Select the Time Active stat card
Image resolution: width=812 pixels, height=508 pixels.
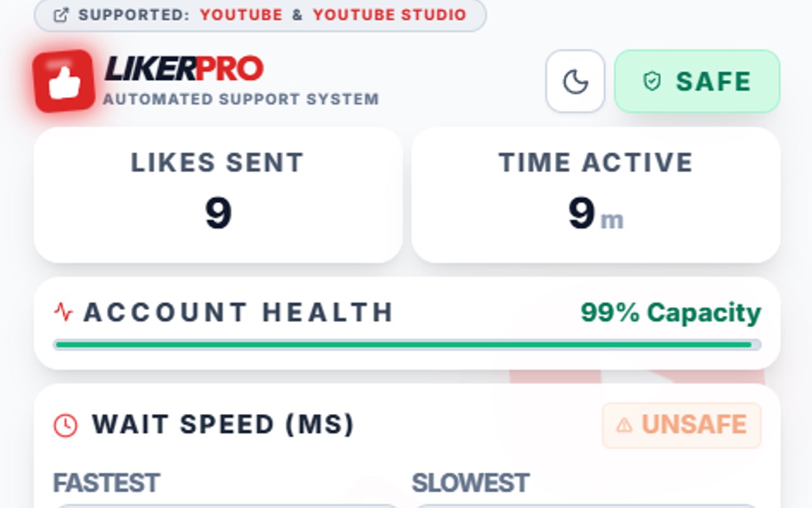point(596,195)
